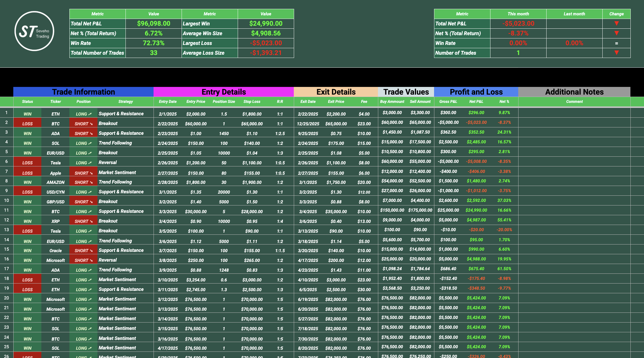Click the LOSS badge on the USD/CYN row
Viewport: 644px width, 358px height.
[27, 192]
